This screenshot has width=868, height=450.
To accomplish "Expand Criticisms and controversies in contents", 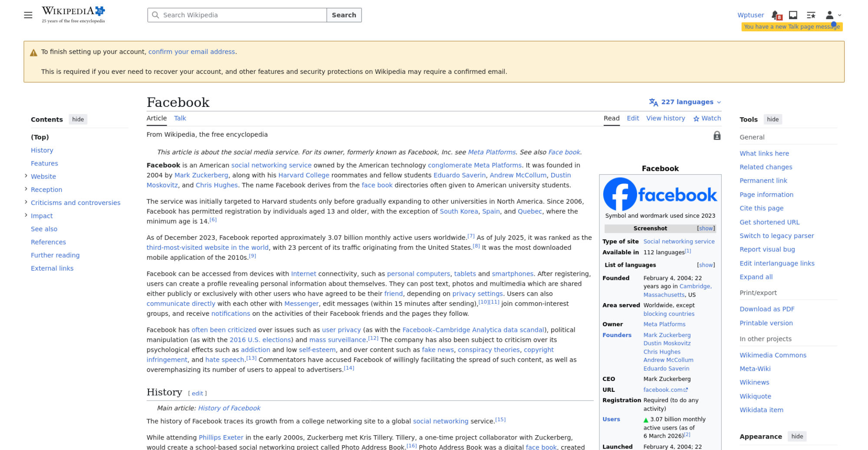I will click(26, 202).
